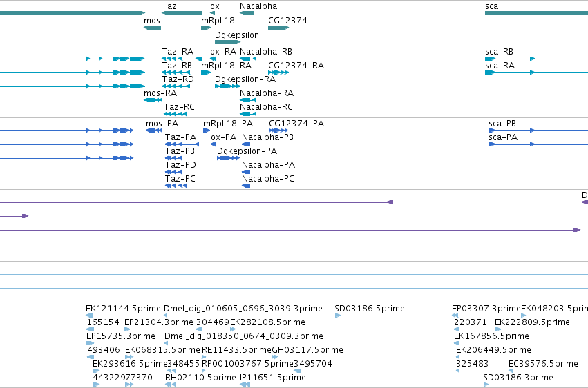Select the sca-PA protein feature

click(x=492, y=144)
